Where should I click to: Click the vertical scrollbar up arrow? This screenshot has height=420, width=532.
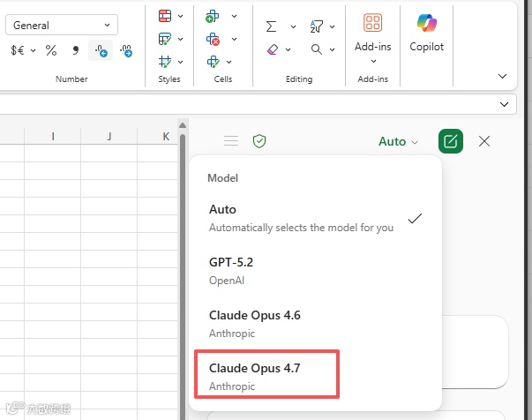coord(183,125)
